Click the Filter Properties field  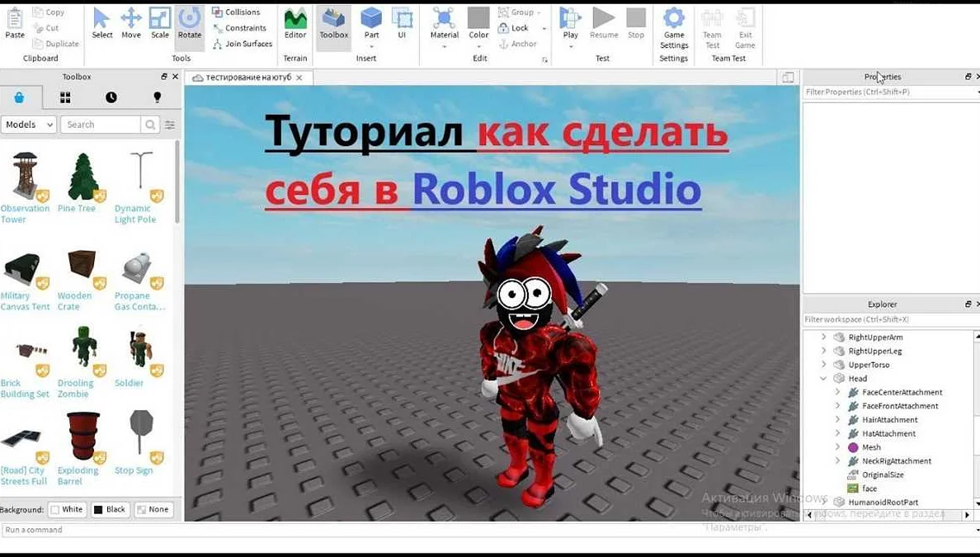pyautogui.click(x=890, y=92)
